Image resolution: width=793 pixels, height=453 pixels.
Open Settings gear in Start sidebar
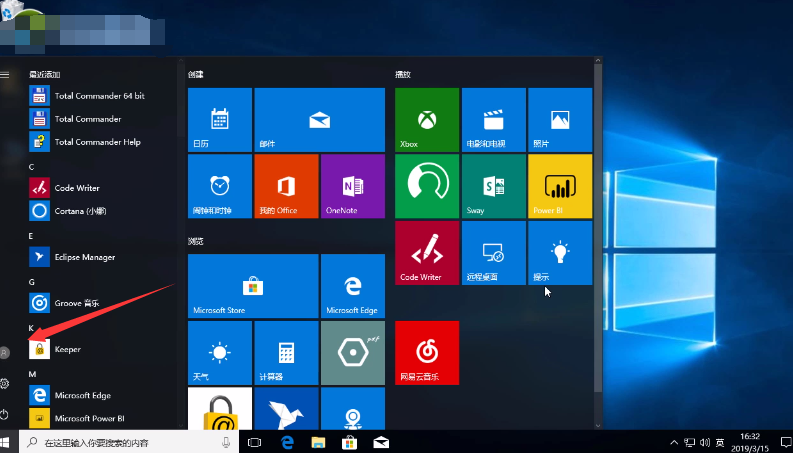click(5, 384)
